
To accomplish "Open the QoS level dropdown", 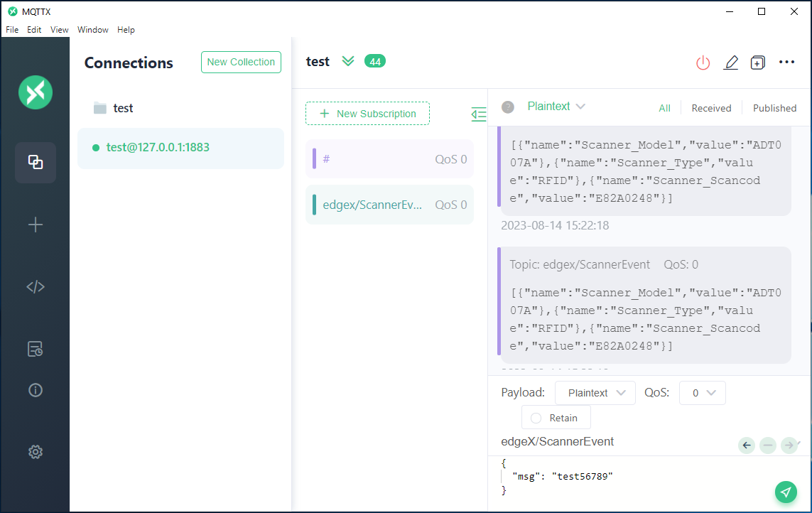I will tap(702, 393).
